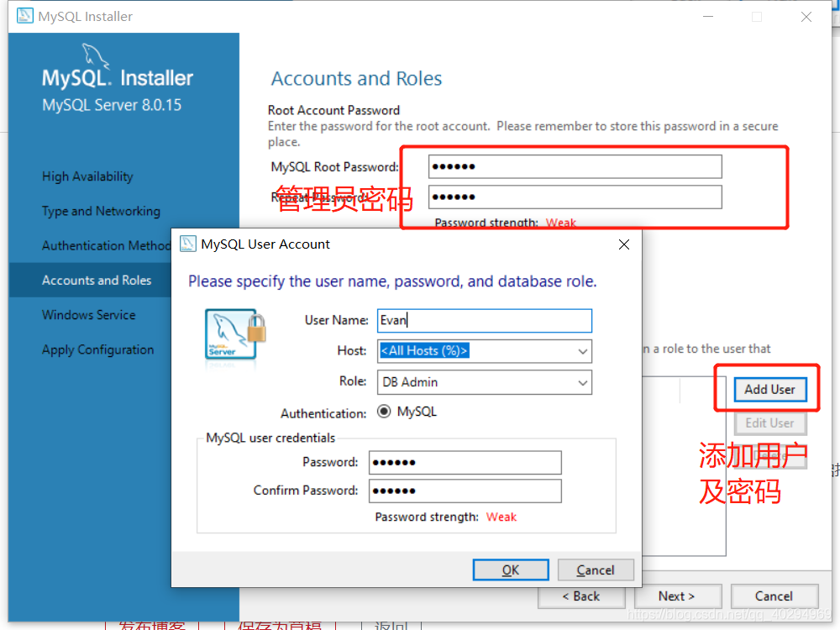This screenshot has height=630, width=840.
Task: Proceed with the Next > button
Action: point(677,596)
